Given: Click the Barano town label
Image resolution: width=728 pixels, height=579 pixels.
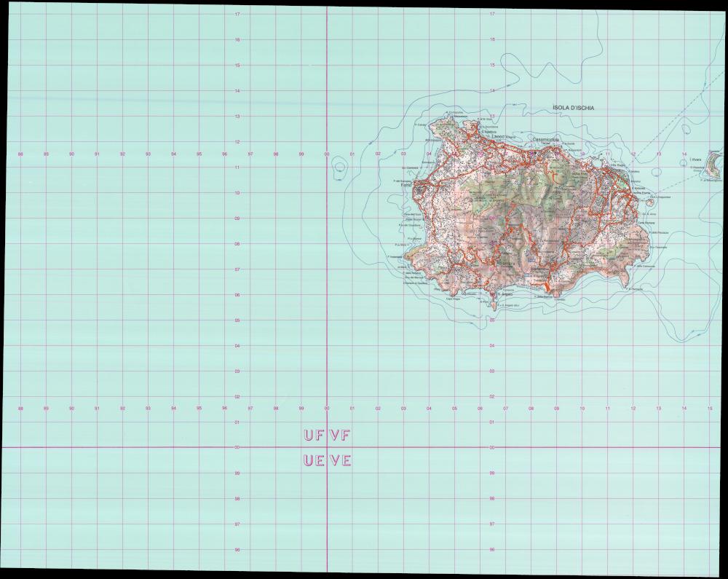Looking at the screenshot, I should point(539,269).
